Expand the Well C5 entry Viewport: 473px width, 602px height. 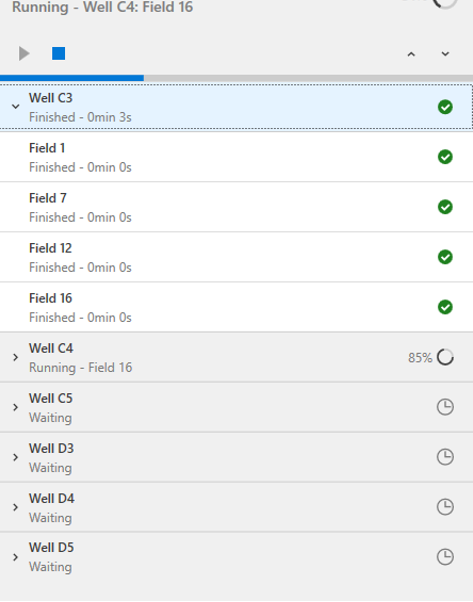[15, 407]
